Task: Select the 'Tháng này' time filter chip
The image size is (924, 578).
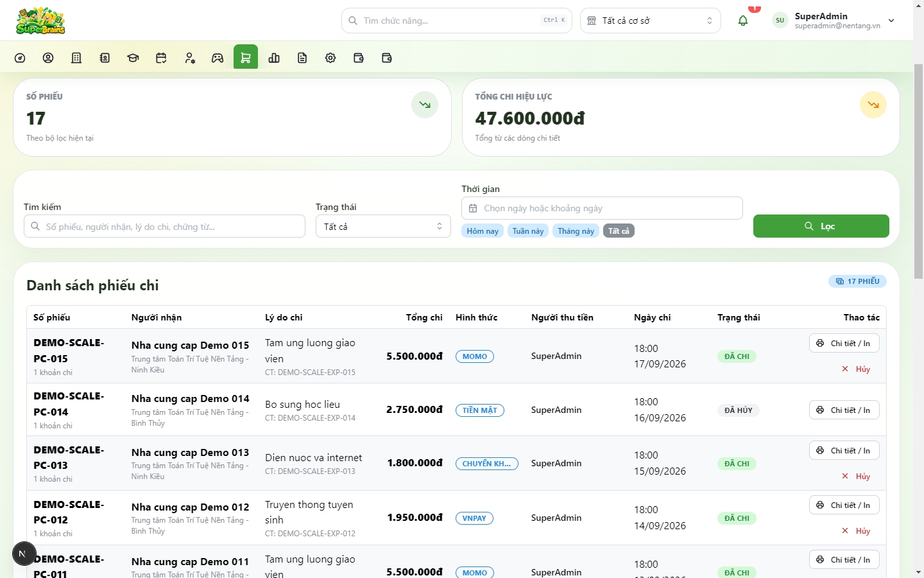Action: tap(576, 231)
